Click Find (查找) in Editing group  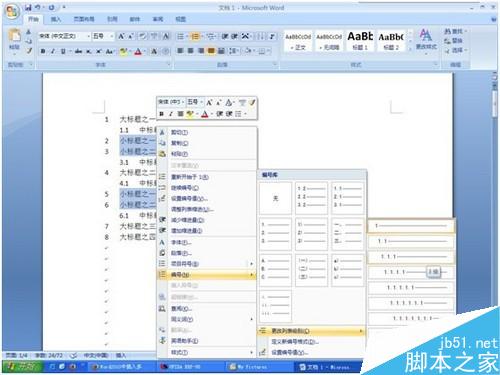pyautogui.click(x=454, y=31)
